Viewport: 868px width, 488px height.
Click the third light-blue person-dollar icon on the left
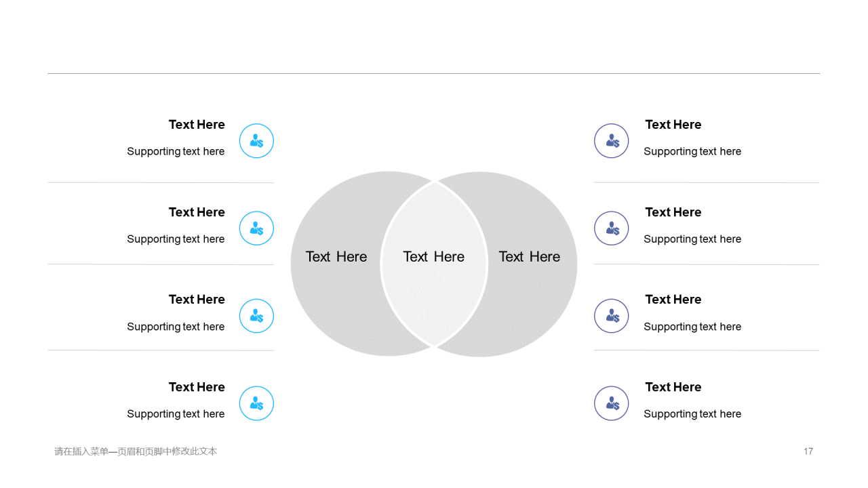pos(256,316)
